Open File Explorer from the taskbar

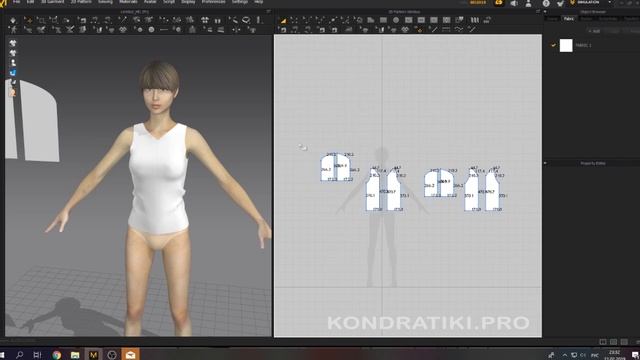point(75,355)
